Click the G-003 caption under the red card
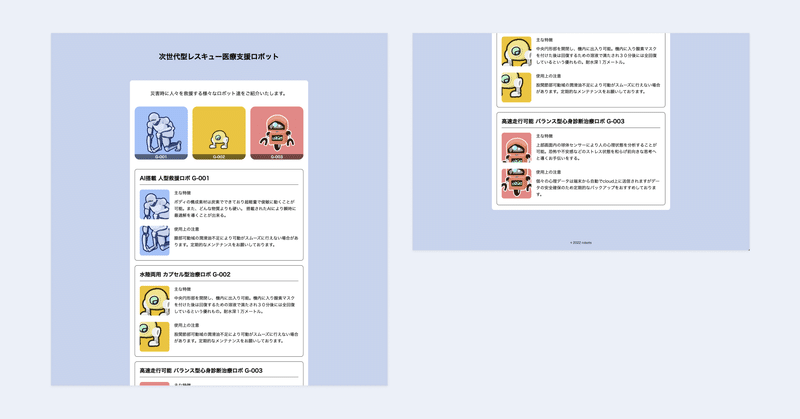The image size is (800, 419). (x=277, y=157)
